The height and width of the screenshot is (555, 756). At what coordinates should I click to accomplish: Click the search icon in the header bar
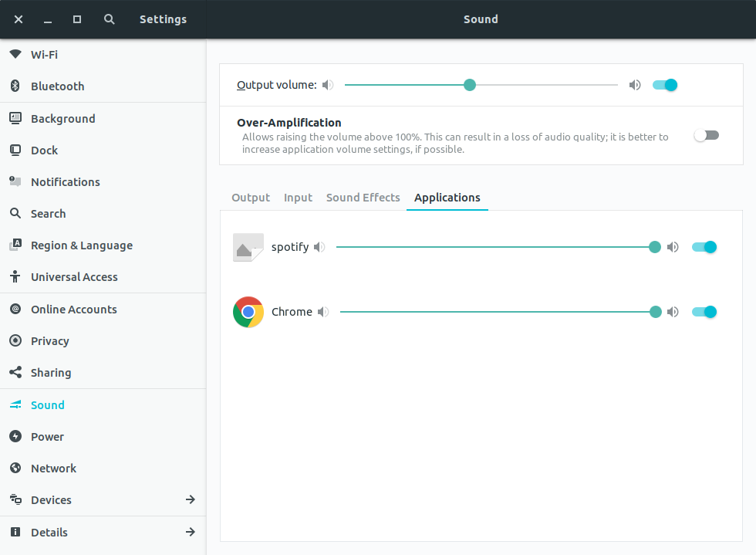110,19
